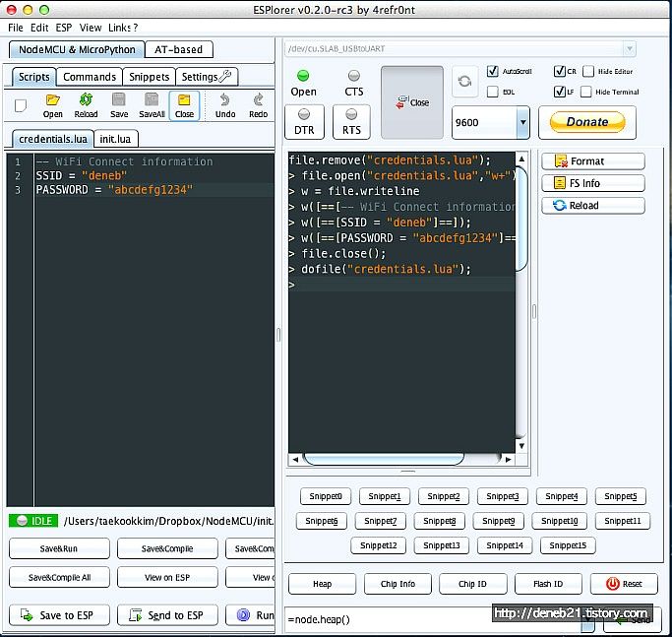
Task: Toggle the EOL checkbox
Action: 492,92
